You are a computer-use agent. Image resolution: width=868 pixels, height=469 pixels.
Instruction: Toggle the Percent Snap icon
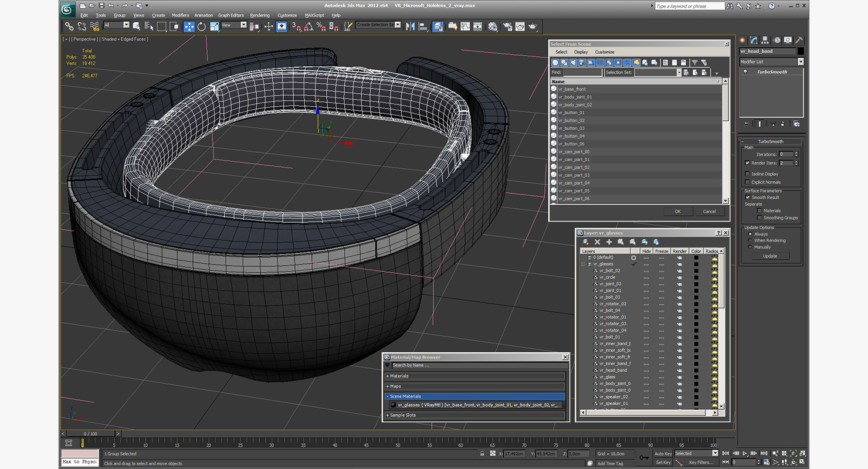pyautogui.click(x=321, y=26)
